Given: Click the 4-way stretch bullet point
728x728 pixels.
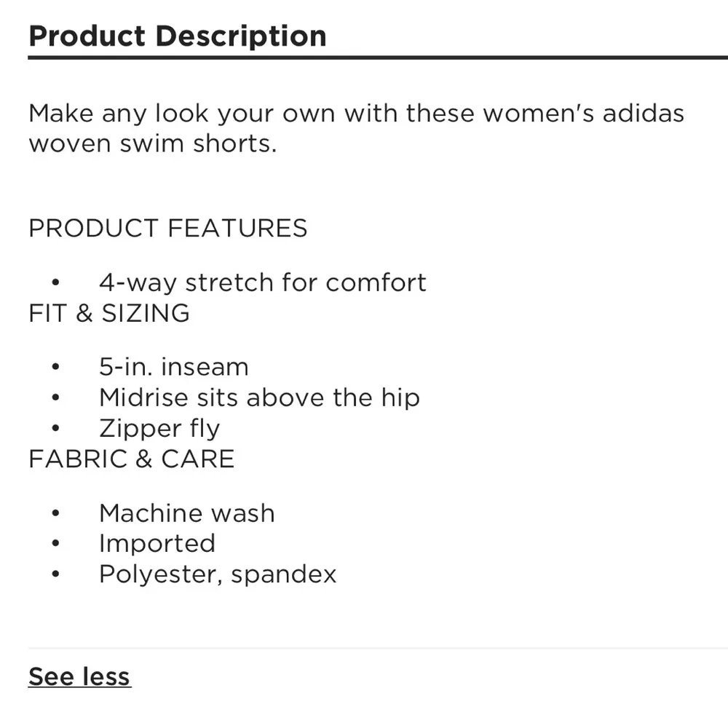Looking at the screenshot, I should [262, 282].
